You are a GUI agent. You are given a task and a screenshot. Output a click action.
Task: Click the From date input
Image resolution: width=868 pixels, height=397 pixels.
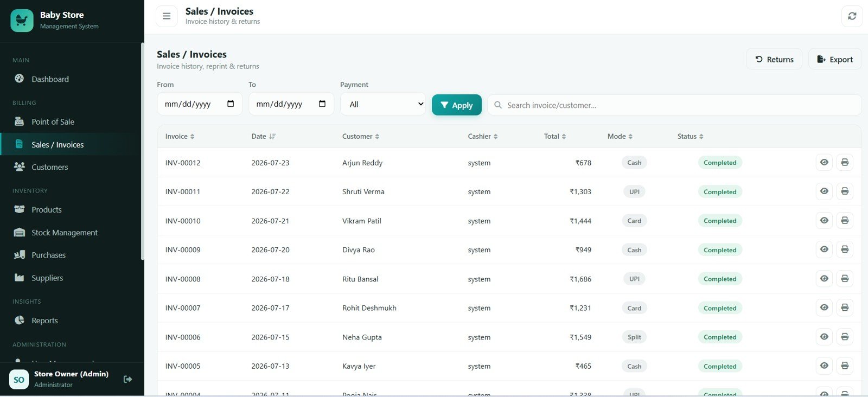pos(200,104)
